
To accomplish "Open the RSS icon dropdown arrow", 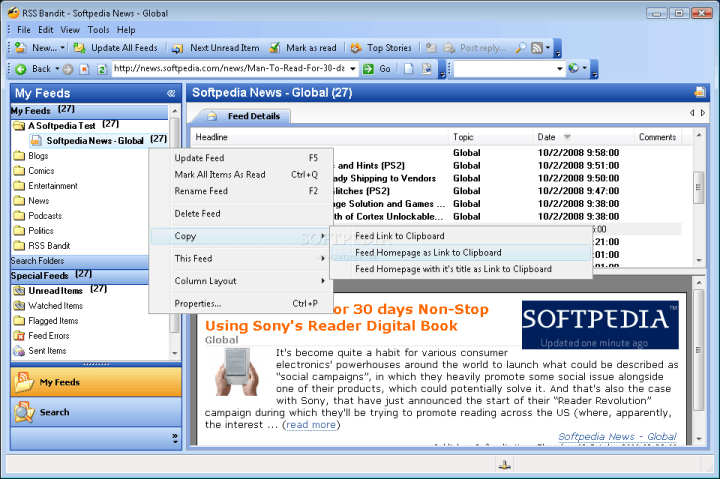I will coord(548,48).
